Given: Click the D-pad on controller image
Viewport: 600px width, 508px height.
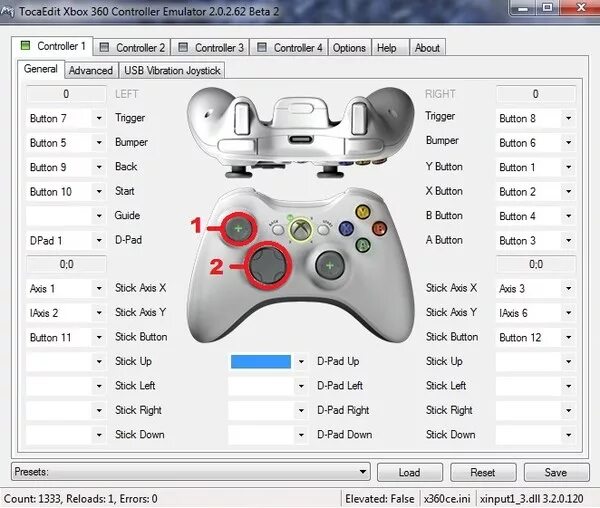Looking at the screenshot, I should pyautogui.click(x=268, y=265).
